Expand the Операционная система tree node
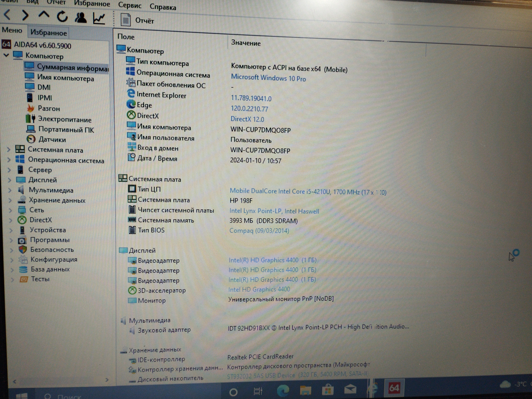This screenshot has height=399, width=532. 9,160
